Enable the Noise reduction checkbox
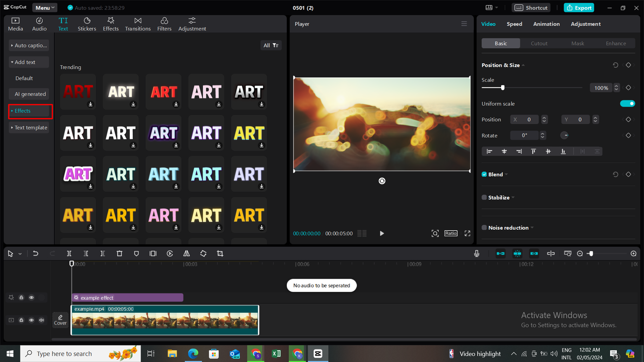The height and width of the screenshot is (362, 644). (484, 227)
